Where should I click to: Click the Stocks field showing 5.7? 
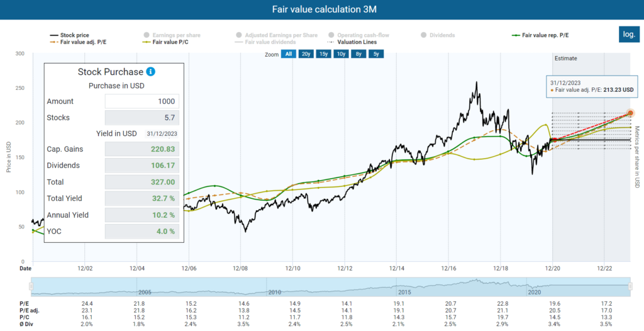point(142,118)
